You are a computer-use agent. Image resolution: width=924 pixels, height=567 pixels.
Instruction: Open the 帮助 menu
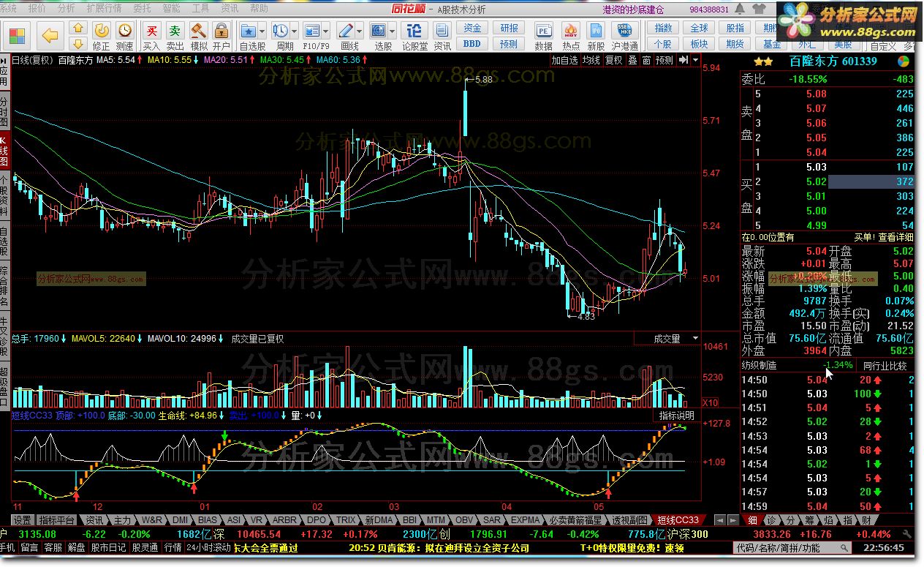tap(259, 8)
